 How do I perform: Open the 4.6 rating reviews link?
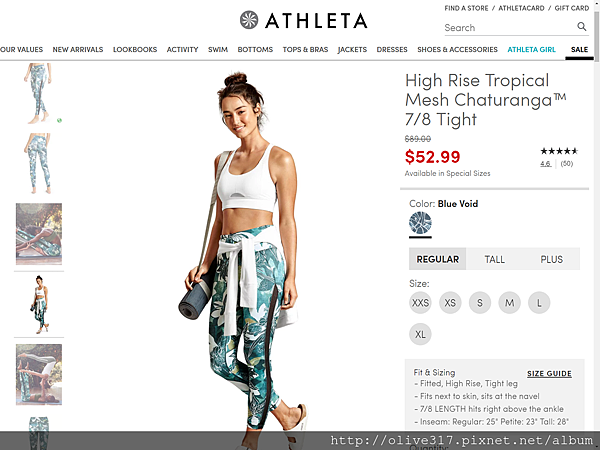[x=545, y=164]
